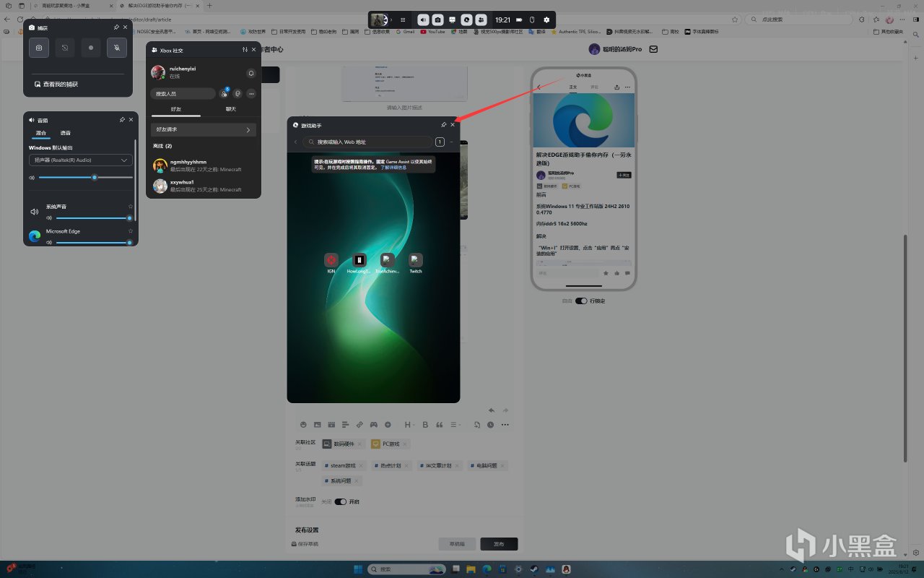
Task: Insert a link with the editor toolbar link icon
Action: [x=359, y=425]
